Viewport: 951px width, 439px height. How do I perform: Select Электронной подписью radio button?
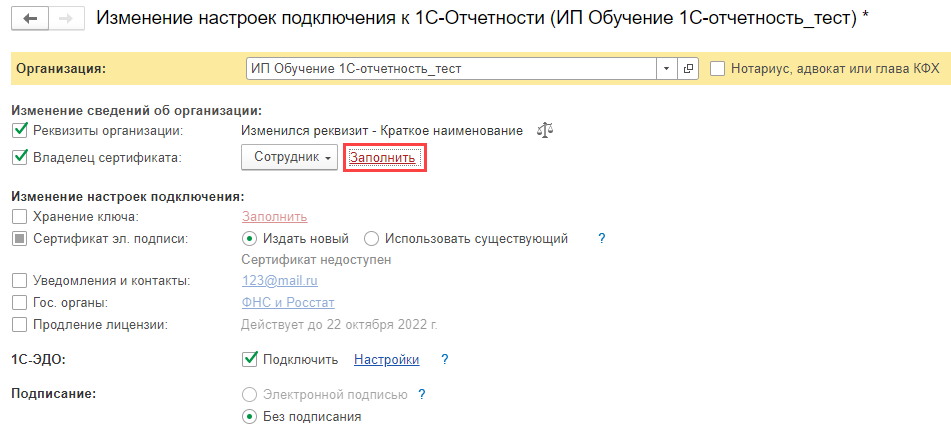[x=249, y=395]
